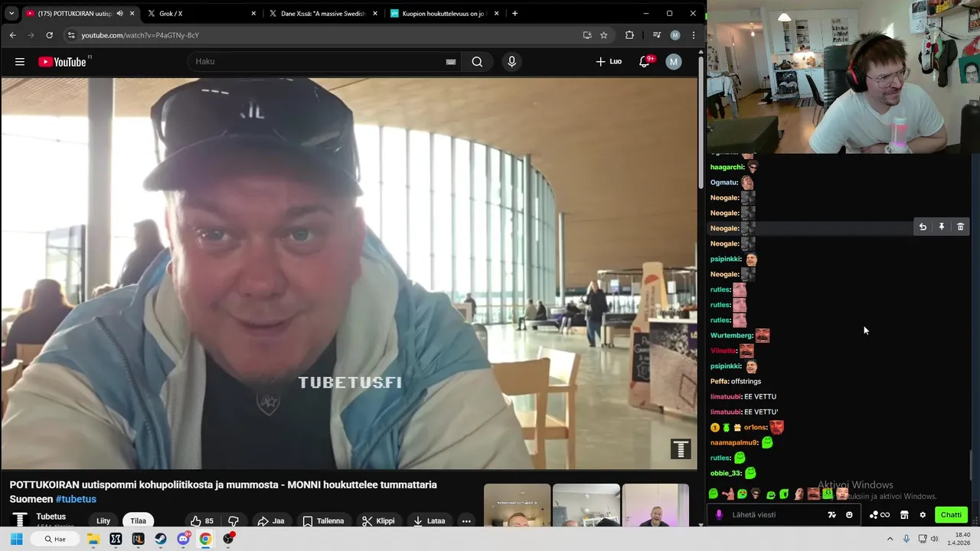Open Chrome extensions puzzle icon

629,35
